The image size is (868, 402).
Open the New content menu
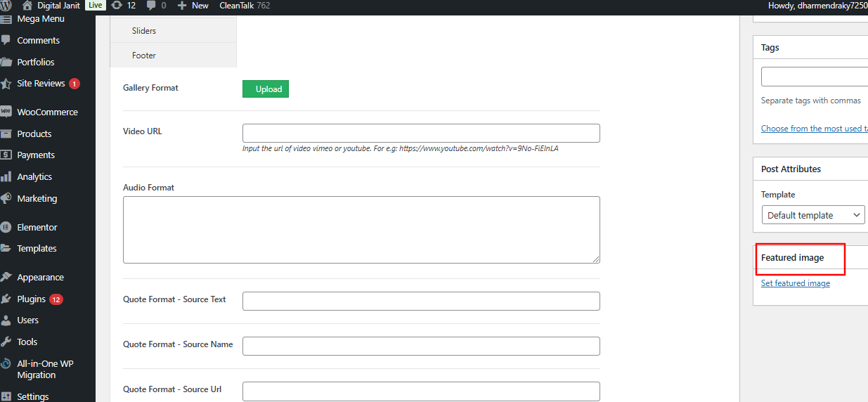(x=193, y=5)
